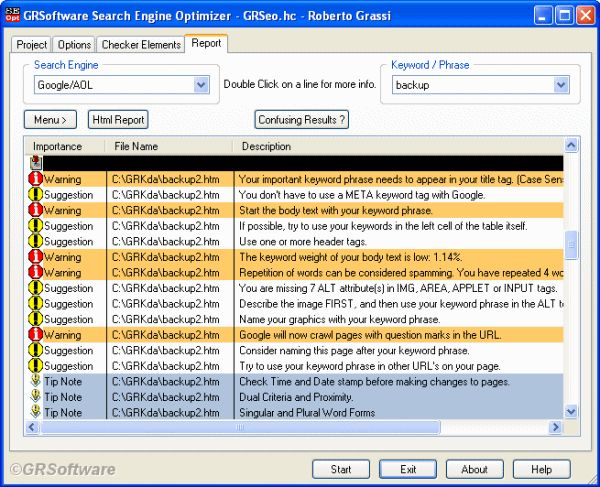The width and height of the screenshot is (600, 487).
Task: Click the tip note icon for Singular and Plural Word Forms
Action: coord(36,412)
